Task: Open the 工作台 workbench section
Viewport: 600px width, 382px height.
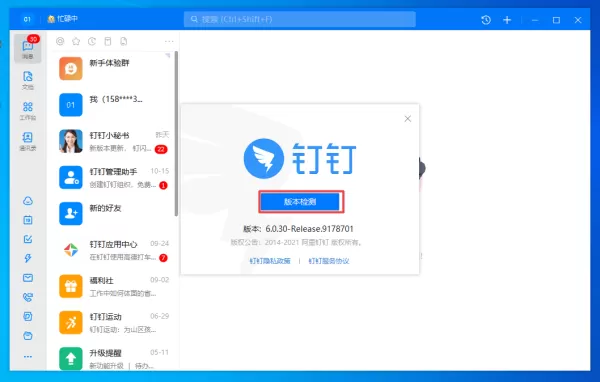Action: (28, 111)
